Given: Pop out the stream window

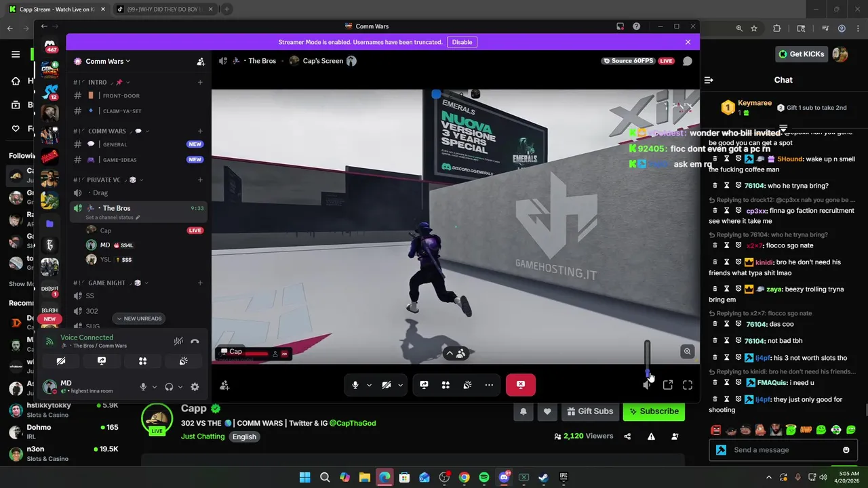Looking at the screenshot, I should 668,385.
